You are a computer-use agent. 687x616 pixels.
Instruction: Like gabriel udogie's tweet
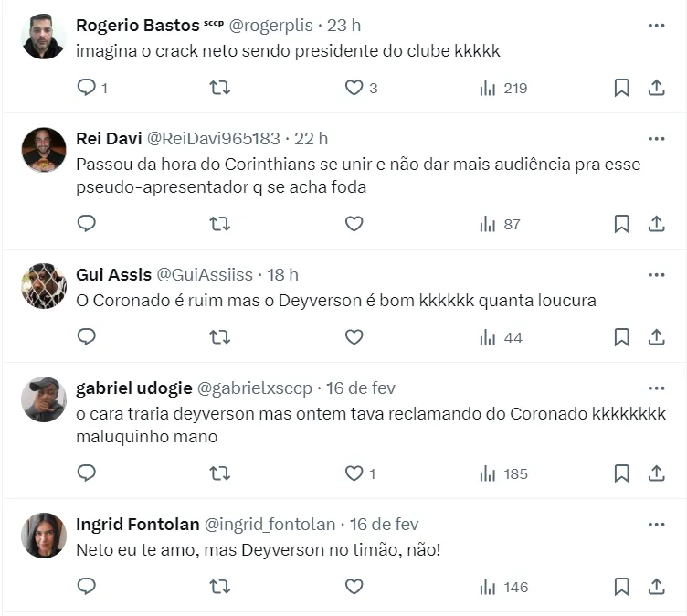pos(354,473)
